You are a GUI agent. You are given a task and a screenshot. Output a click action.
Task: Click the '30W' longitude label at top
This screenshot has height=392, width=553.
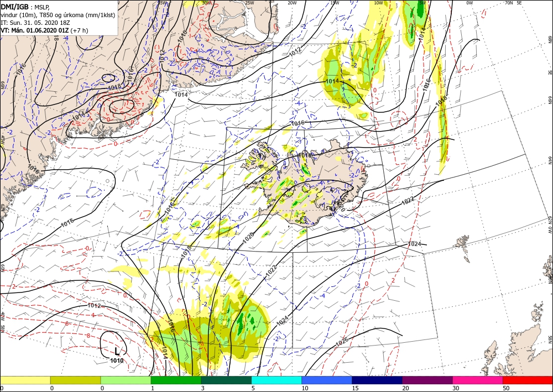(x=207, y=3)
